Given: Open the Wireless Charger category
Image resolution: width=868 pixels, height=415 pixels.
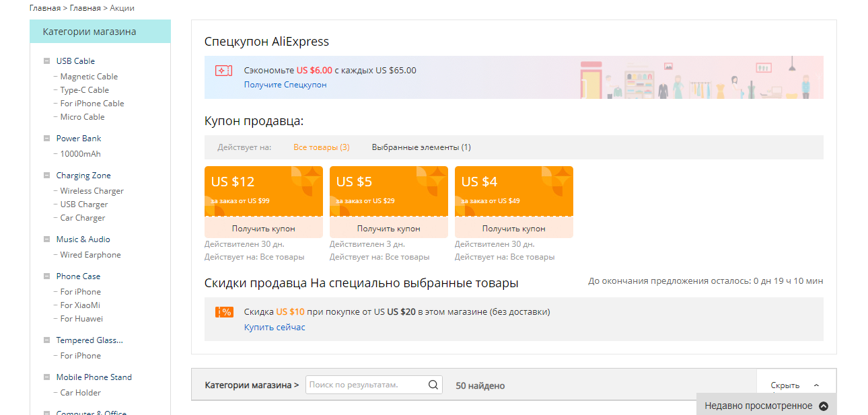Looking at the screenshot, I should (92, 191).
